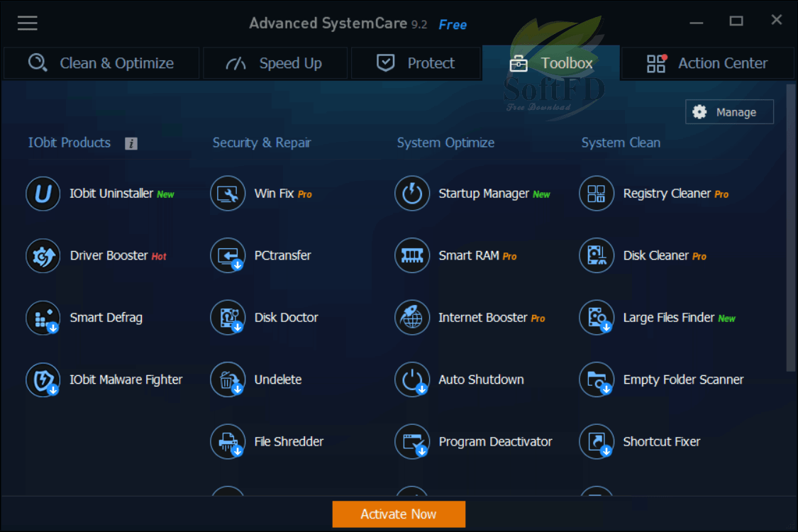Screen dimensions: 798x532
Task: Open the Action Center tab
Action: [x=707, y=63]
